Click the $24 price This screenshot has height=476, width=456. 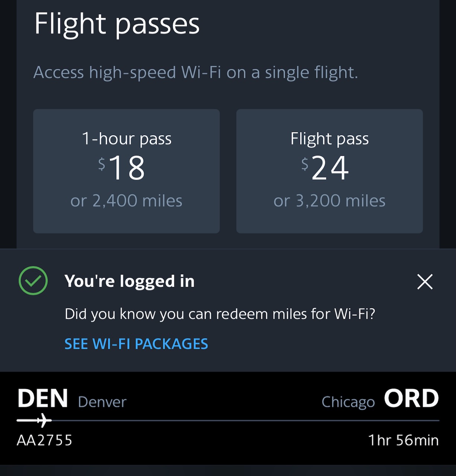[326, 168]
